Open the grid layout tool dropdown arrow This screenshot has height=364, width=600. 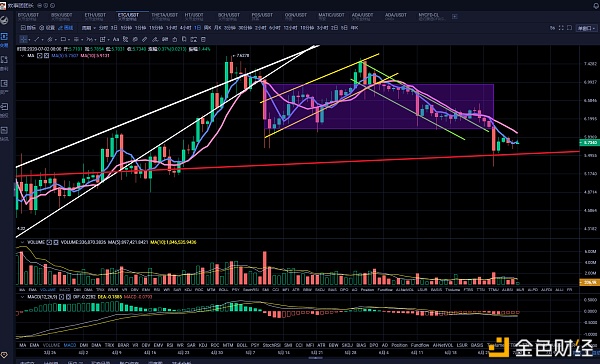point(109,39)
